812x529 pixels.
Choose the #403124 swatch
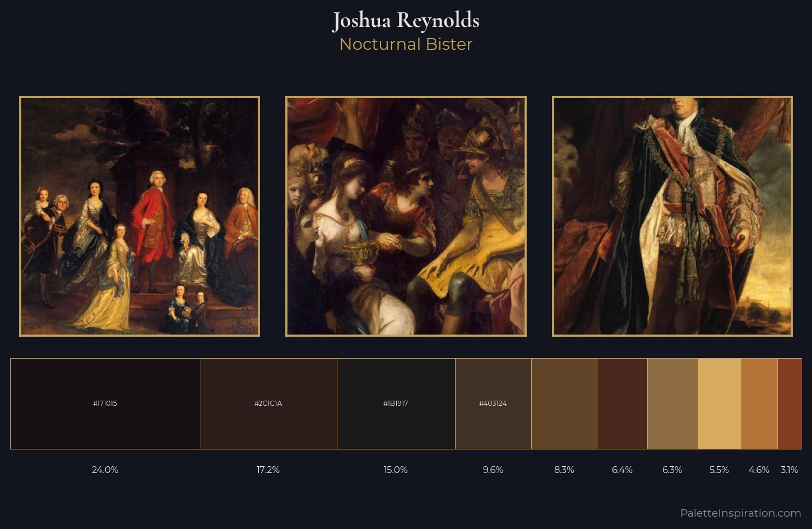click(x=493, y=403)
